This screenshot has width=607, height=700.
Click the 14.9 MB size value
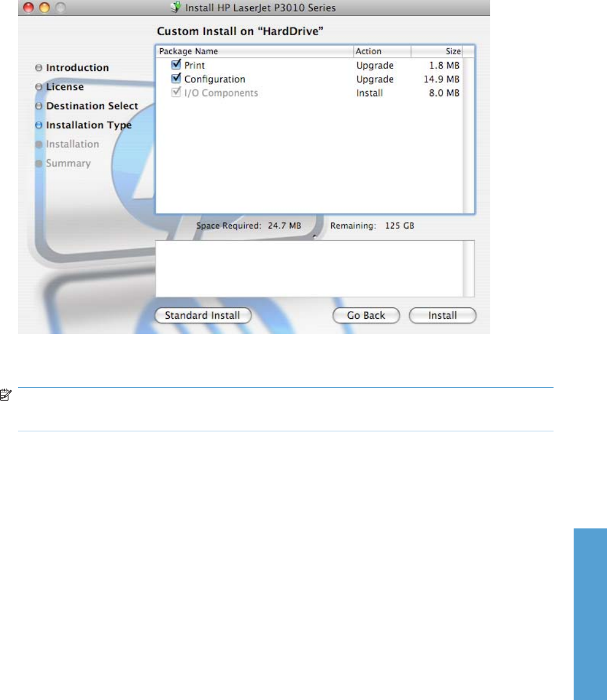pyautogui.click(x=441, y=79)
